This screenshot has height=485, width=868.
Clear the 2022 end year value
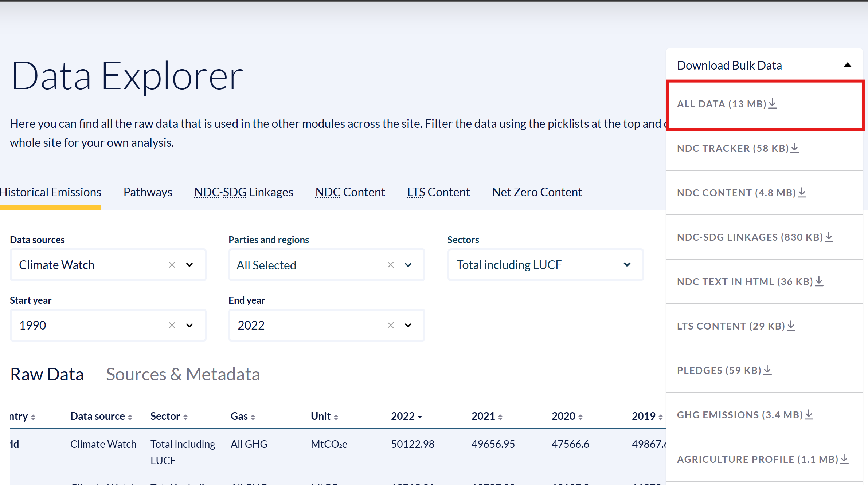point(391,325)
